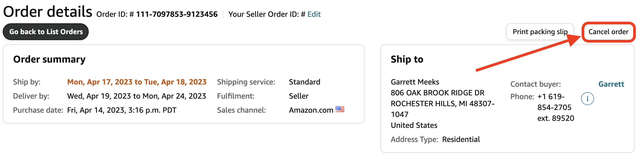
Task: Contact buyer Garrett link
Action: click(611, 84)
